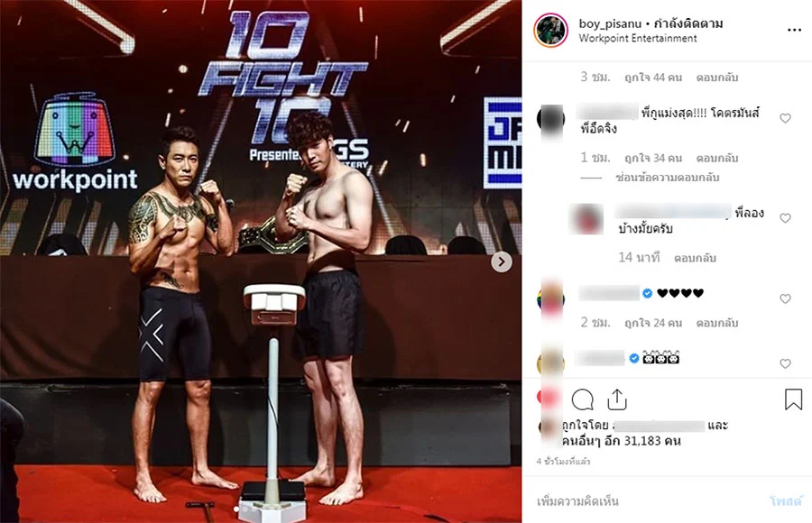Open the three-dot more options menu
Screen dimensions: 812x523
pos(794,30)
